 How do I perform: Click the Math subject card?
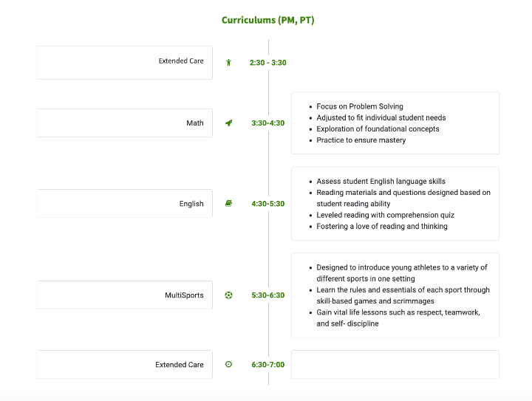coord(124,123)
